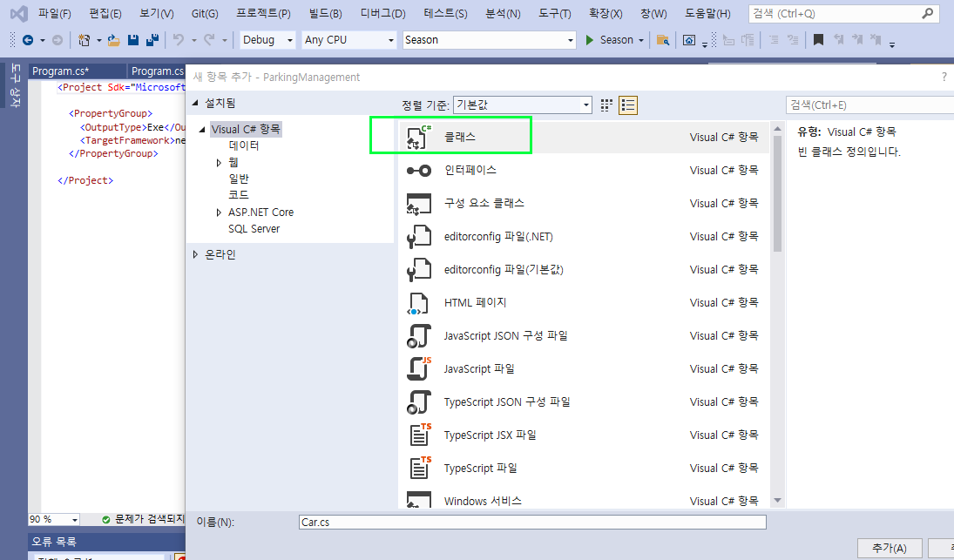Select the editorconfig 파일(기본값) template
This screenshot has height=560, width=954.
(x=584, y=269)
